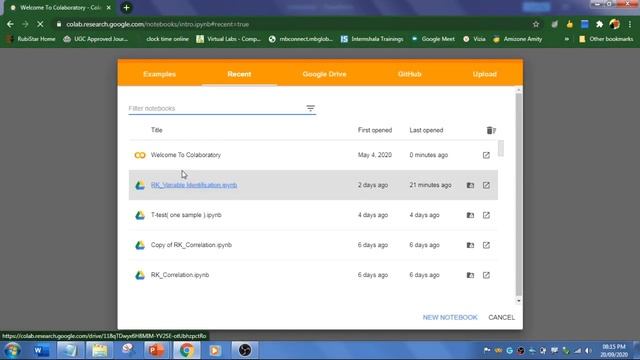Go back with browser back arrow
Image resolution: width=640 pixels, height=360 pixels.
[10, 24]
